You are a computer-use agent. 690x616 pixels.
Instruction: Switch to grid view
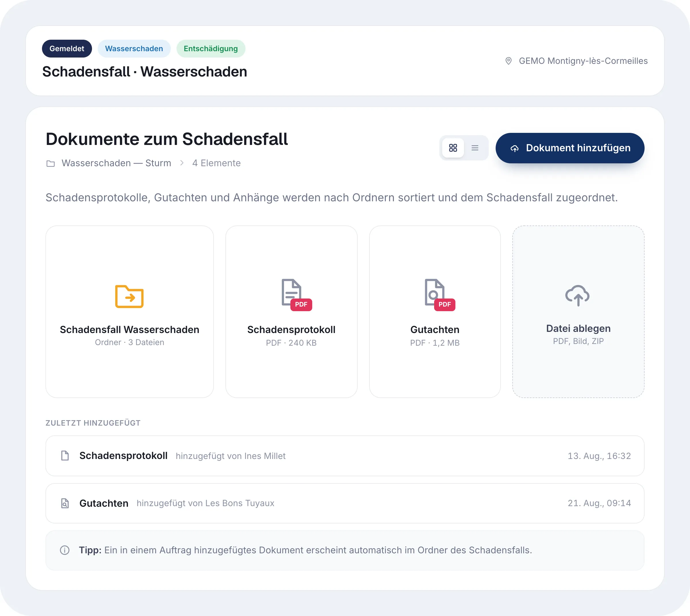[453, 148]
